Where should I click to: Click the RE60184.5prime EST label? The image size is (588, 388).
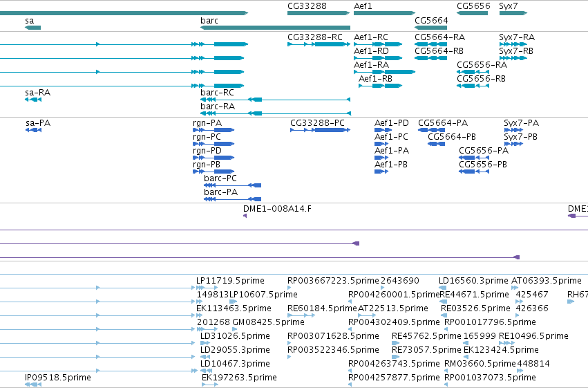tap(322, 308)
